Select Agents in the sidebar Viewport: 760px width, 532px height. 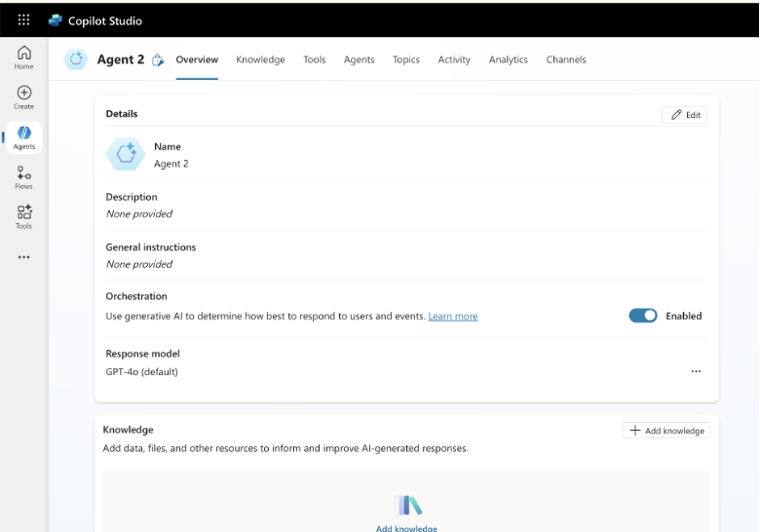click(x=23, y=137)
